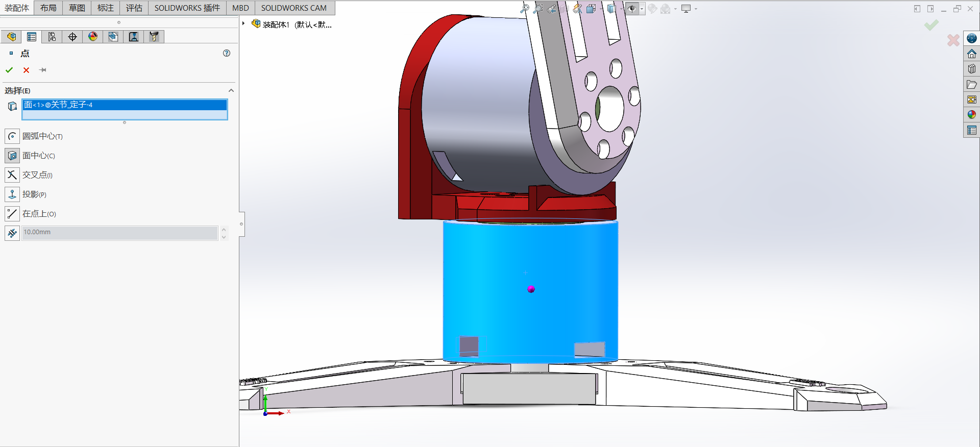
Task: Switch to the PropertyManager tab
Action: pyautogui.click(x=32, y=37)
